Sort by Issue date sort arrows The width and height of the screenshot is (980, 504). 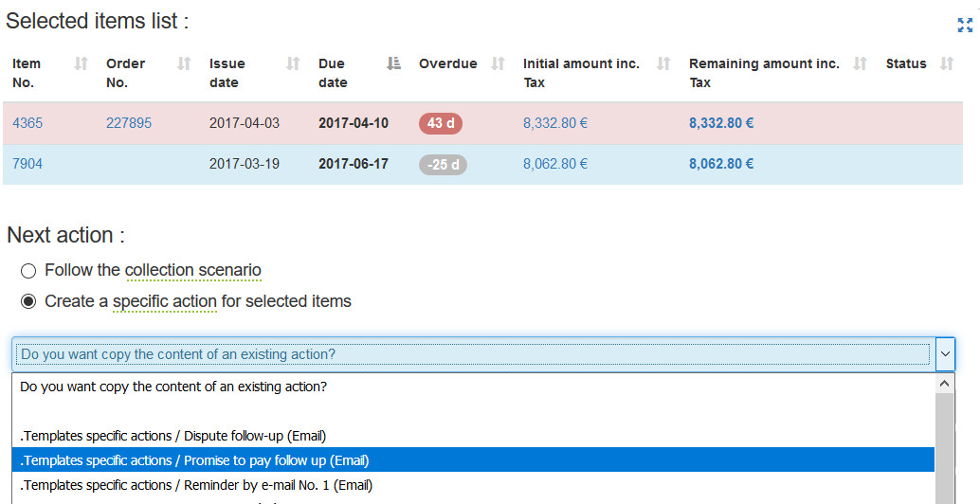click(293, 64)
